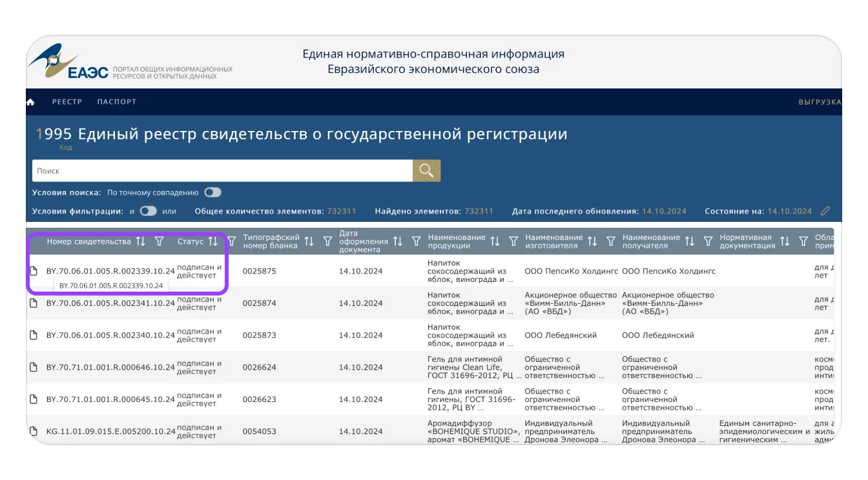Filter Дата оформления документа column
This screenshot has height=480, width=868.
pyautogui.click(x=416, y=241)
